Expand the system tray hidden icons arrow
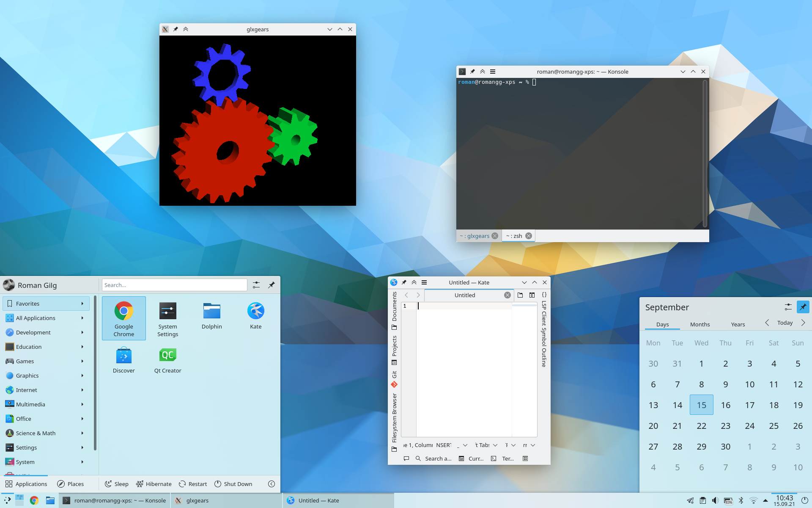Viewport: 812px width, 508px height. coord(765,500)
